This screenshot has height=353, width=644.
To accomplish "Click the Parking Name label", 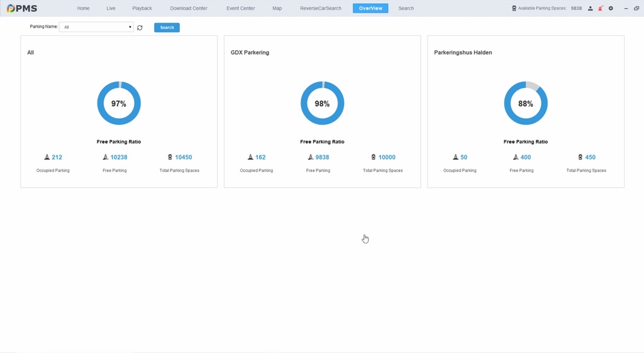I will [43, 26].
